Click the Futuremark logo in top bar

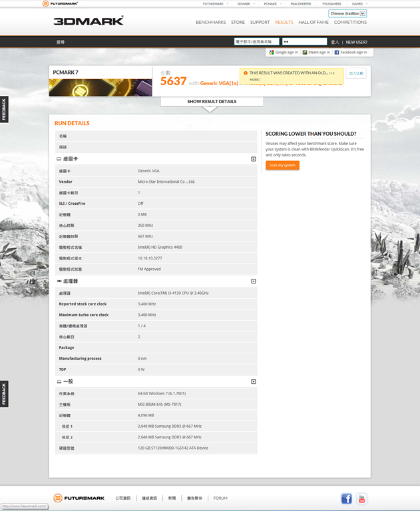coord(61,3)
